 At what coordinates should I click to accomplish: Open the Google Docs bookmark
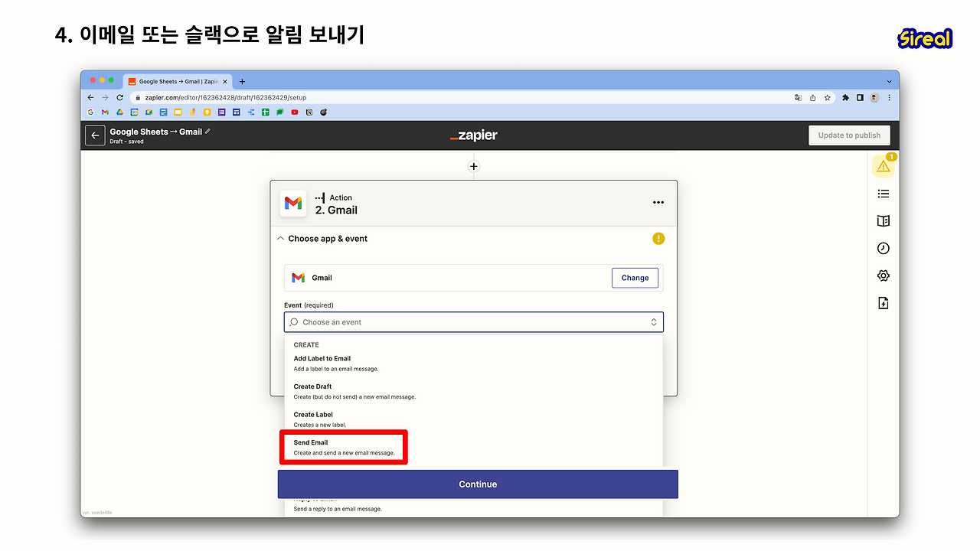[x=163, y=112]
